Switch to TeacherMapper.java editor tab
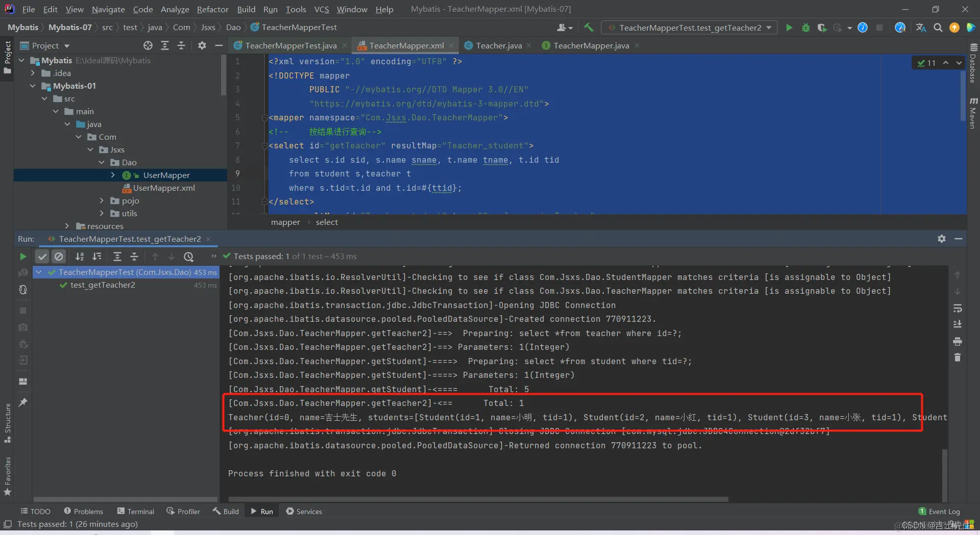The image size is (980, 535). coord(591,45)
